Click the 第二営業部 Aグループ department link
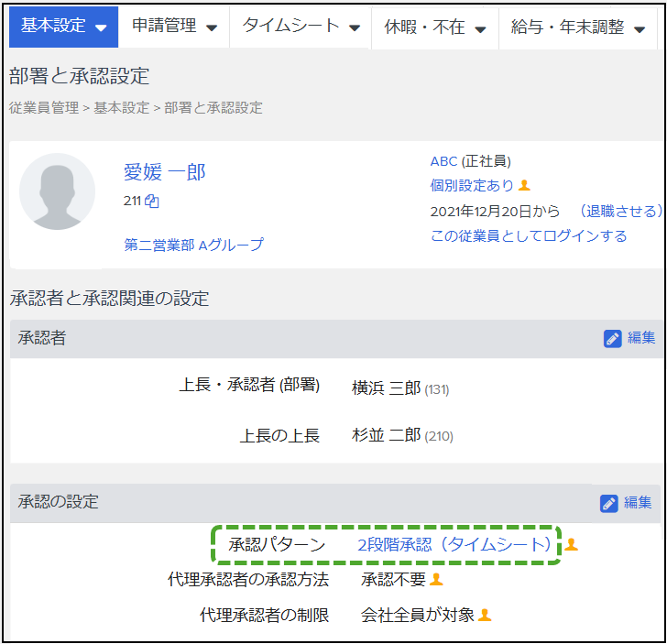This screenshot has width=667, height=644. (x=193, y=245)
